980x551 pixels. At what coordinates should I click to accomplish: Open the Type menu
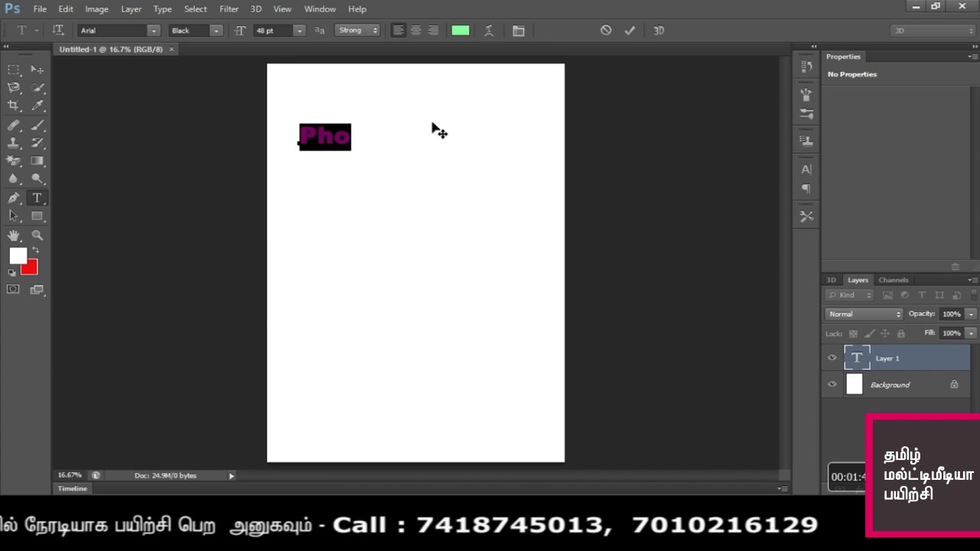[x=162, y=9]
